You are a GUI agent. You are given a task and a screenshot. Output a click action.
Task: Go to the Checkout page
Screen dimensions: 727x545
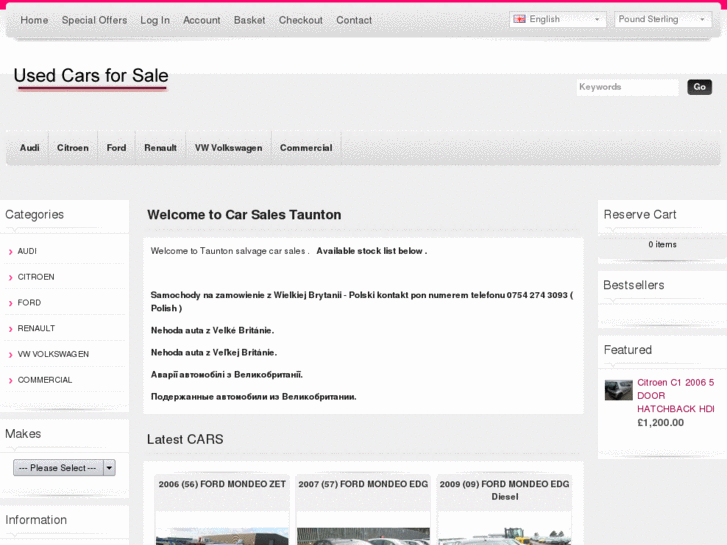coord(300,20)
